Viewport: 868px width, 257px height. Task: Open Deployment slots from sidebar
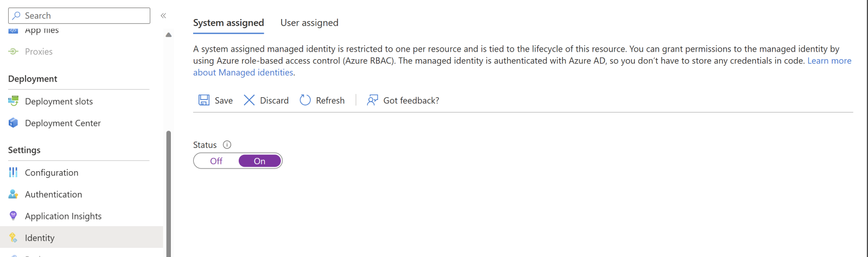pyautogui.click(x=59, y=102)
